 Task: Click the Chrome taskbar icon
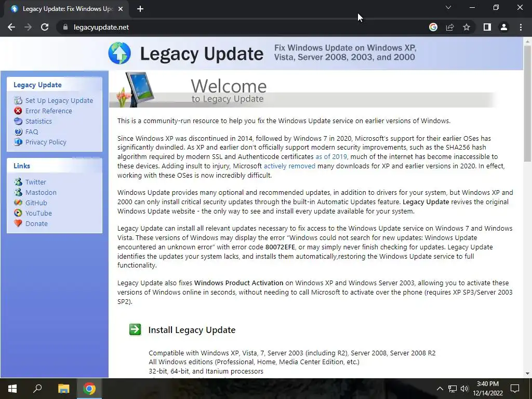pyautogui.click(x=89, y=389)
